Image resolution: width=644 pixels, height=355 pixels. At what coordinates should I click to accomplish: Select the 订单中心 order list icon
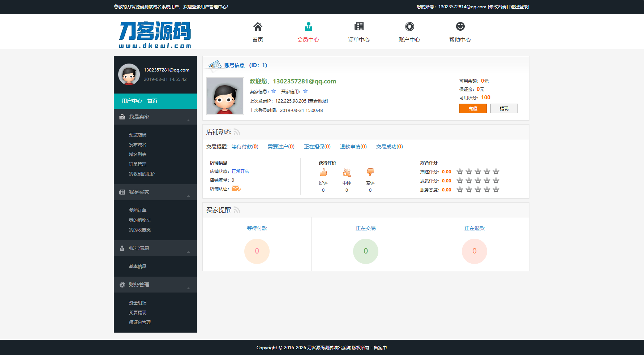tap(359, 26)
